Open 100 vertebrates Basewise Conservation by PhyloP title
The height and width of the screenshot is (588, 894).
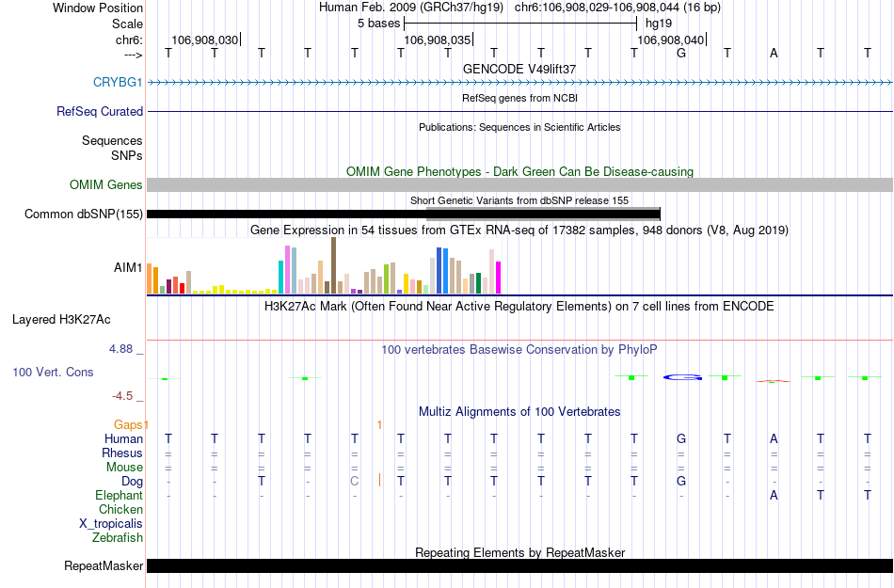click(519, 349)
